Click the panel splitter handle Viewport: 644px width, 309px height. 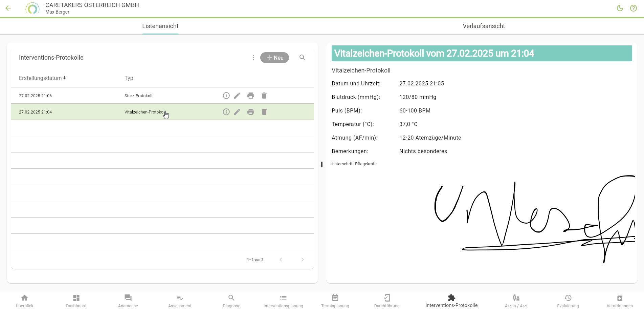tap(322, 164)
